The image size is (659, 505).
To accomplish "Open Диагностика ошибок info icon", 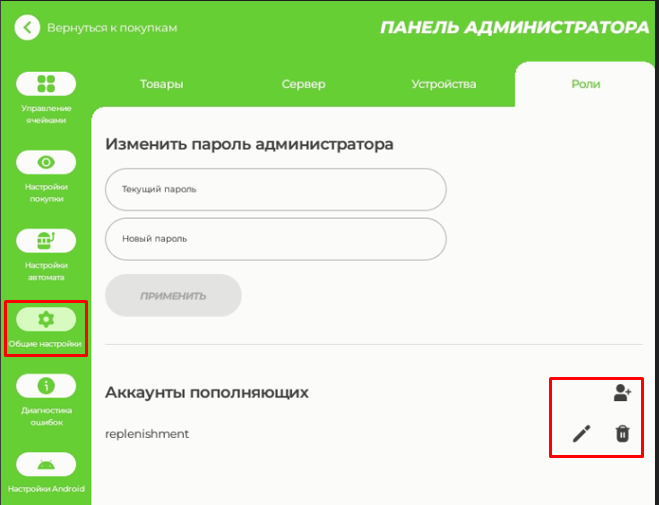I will point(45,386).
